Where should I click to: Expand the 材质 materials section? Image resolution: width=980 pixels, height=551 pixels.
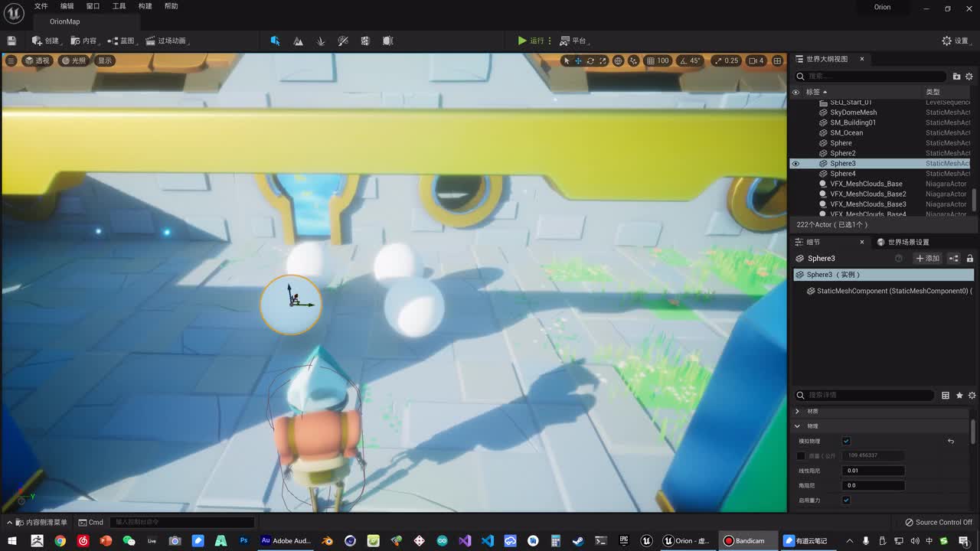797,411
